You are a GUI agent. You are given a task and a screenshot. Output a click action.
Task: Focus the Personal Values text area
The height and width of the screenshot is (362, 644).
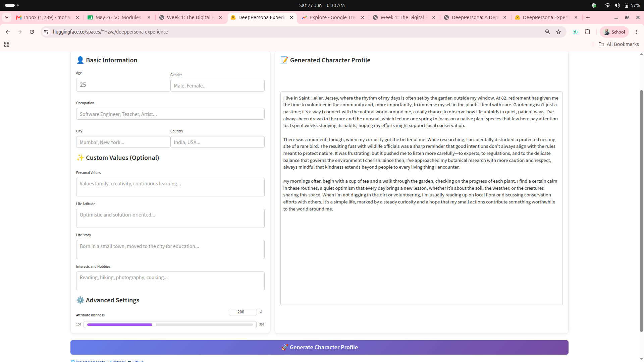click(170, 187)
